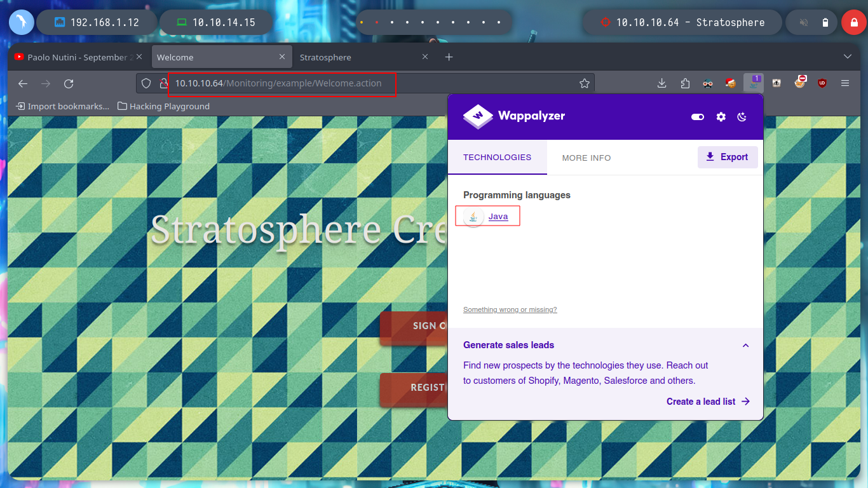Bookmark this page with the star
868x488 pixels.
click(x=584, y=83)
